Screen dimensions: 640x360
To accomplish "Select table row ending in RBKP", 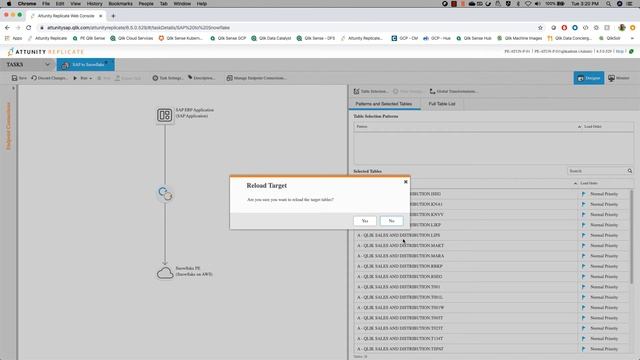I will pos(491,266).
